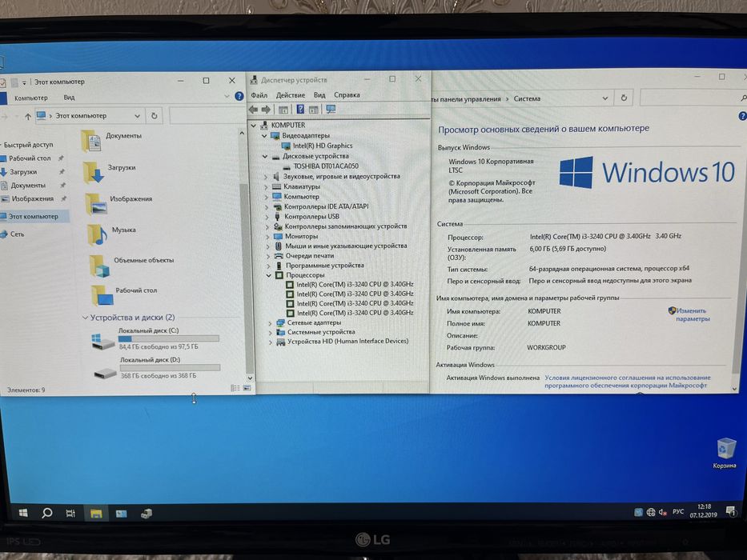Open Загрузки in quick access sidebar

click(x=23, y=171)
